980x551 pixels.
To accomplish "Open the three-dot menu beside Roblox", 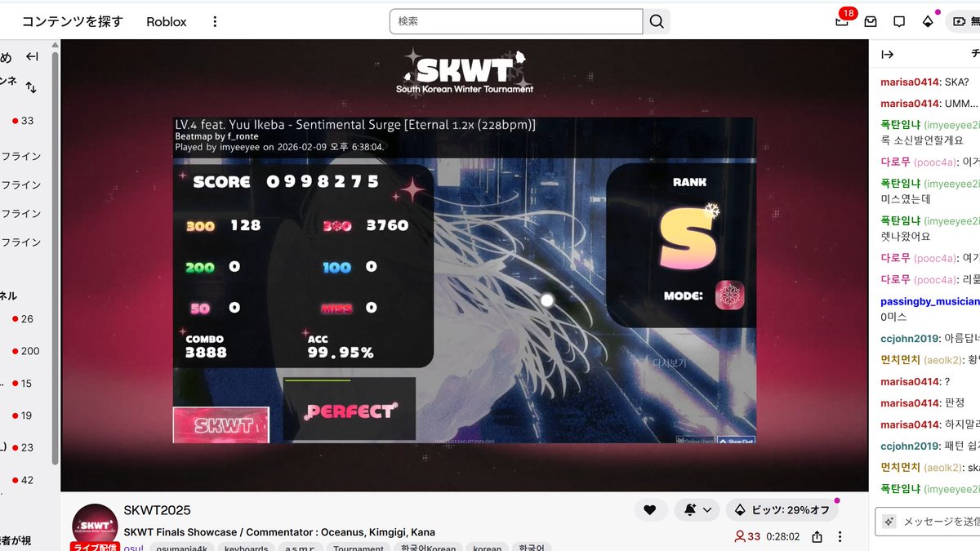I will pyautogui.click(x=215, y=22).
